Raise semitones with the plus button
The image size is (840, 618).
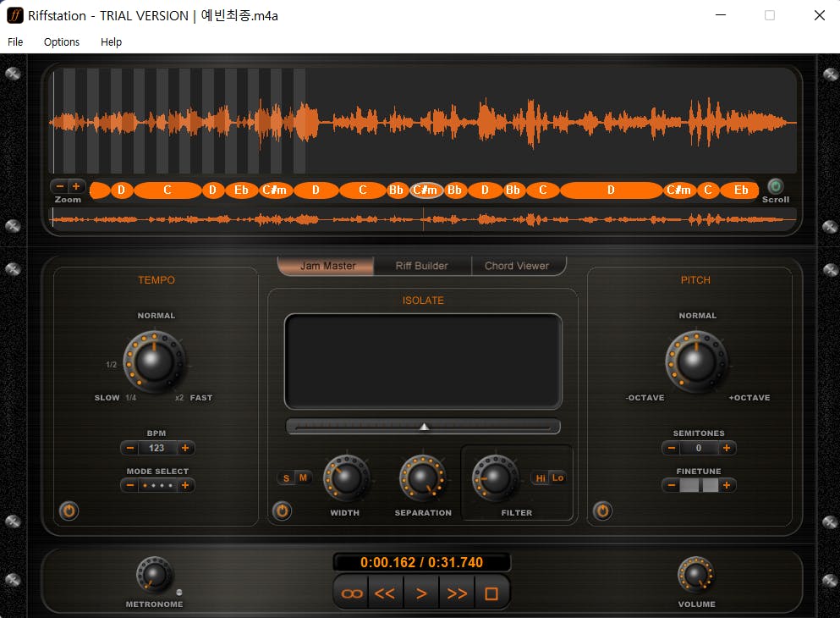[x=727, y=448]
